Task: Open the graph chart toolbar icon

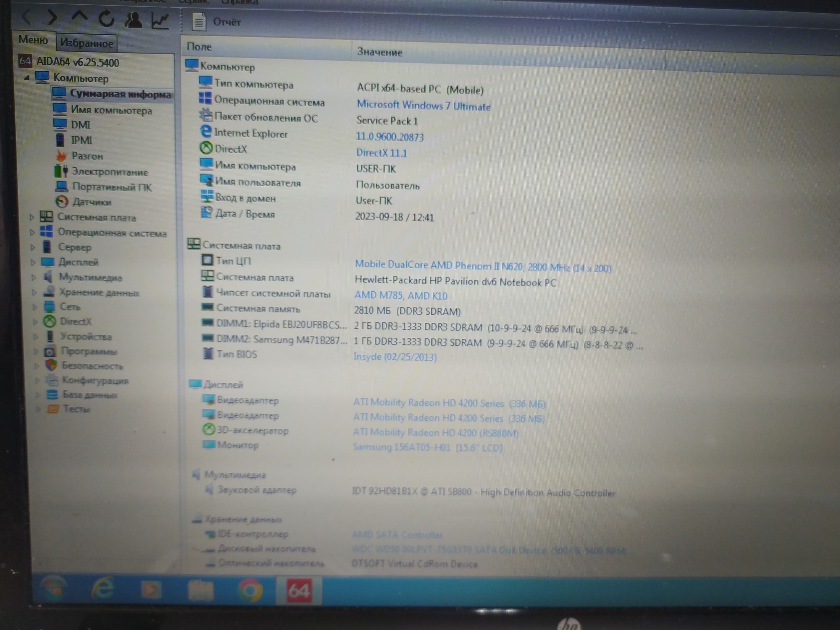Action: [x=160, y=20]
